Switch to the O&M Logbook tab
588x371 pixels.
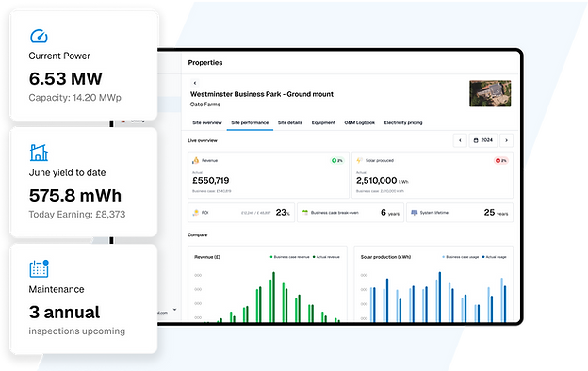359,123
